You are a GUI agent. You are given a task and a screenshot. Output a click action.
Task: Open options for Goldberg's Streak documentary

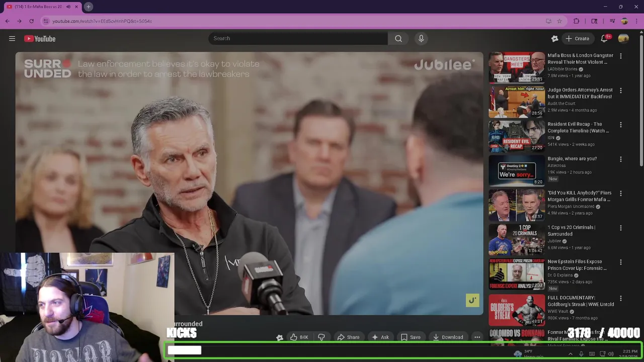(x=620, y=298)
